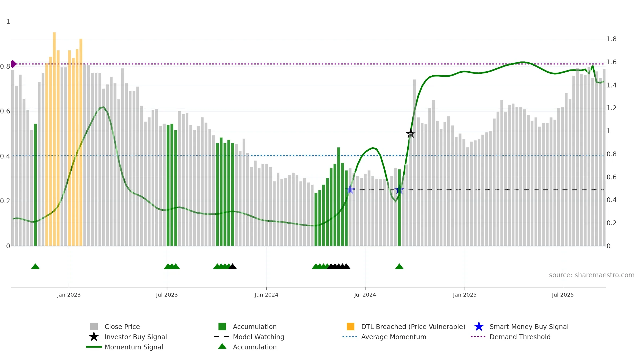This screenshot has width=644, height=362.
Task: Click the black Investor Buy Signal star on chart
Action: (x=411, y=134)
